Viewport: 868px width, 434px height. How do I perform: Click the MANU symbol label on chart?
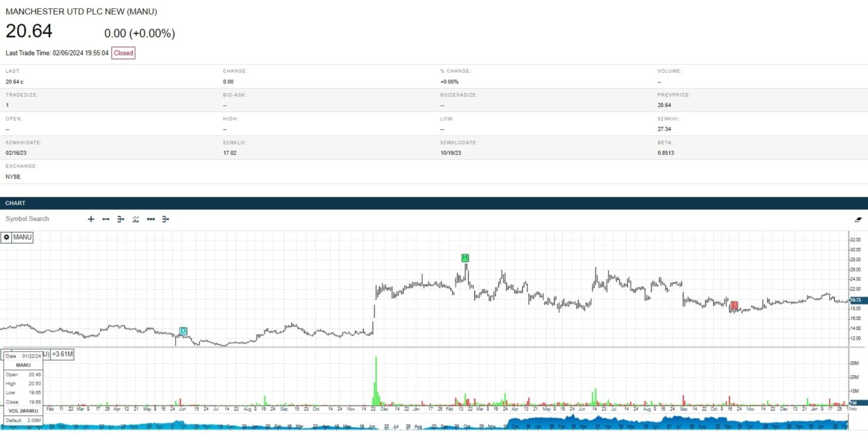pos(22,237)
